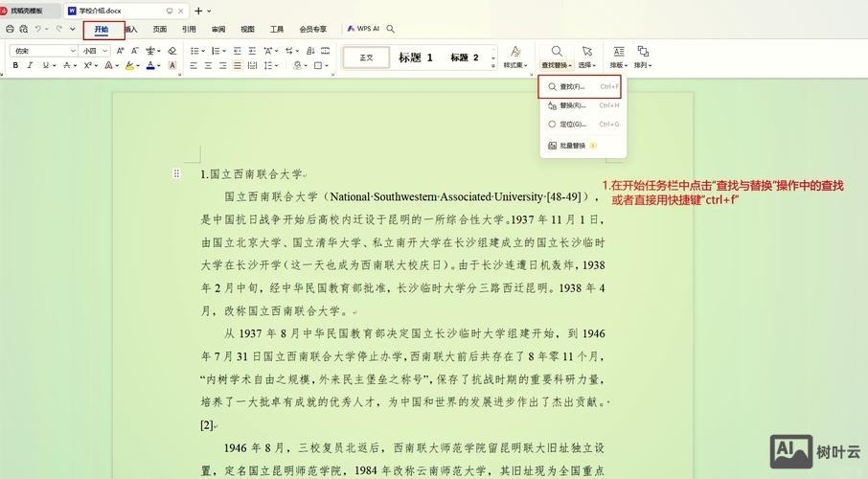
Task: Open font size combo box 小四
Action: click(95, 51)
